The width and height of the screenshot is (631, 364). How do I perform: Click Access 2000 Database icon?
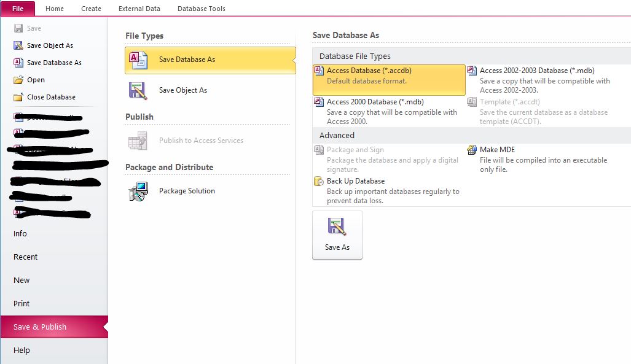point(319,102)
